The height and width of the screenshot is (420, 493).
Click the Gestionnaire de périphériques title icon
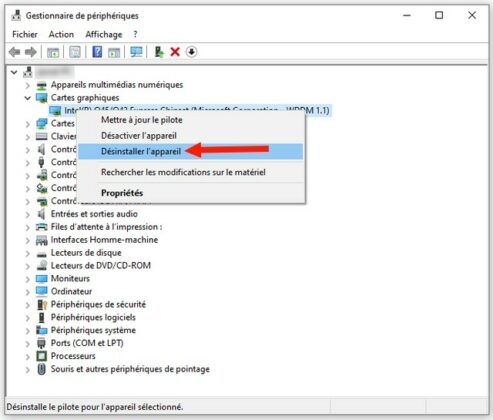[x=16, y=15]
